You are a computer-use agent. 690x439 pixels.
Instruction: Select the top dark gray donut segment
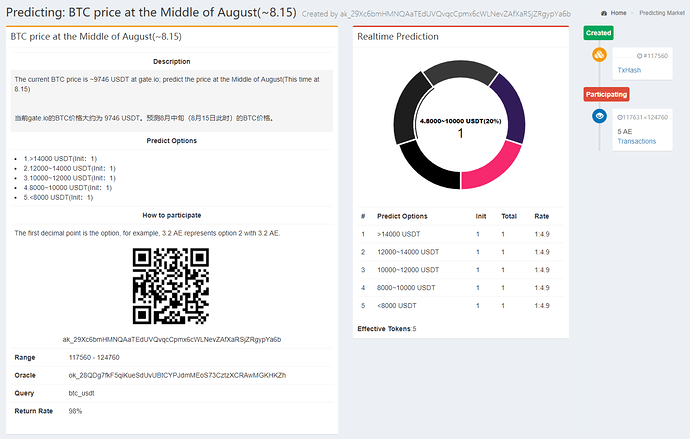point(460,70)
